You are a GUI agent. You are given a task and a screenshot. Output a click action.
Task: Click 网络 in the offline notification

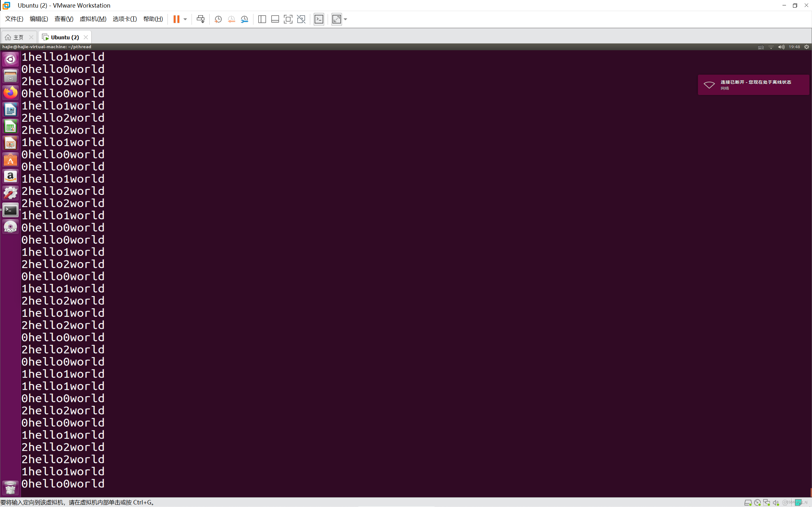724,88
